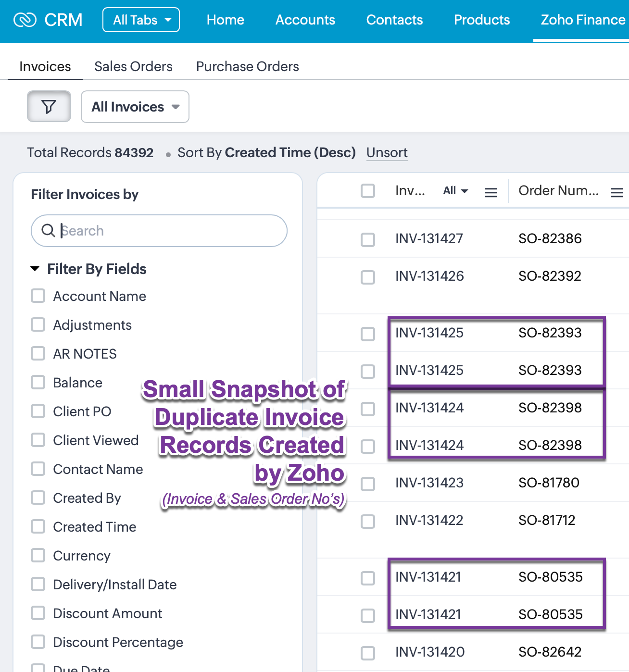629x672 pixels.
Task: Tick the Balance filter checkbox
Action: [x=38, y=382]
